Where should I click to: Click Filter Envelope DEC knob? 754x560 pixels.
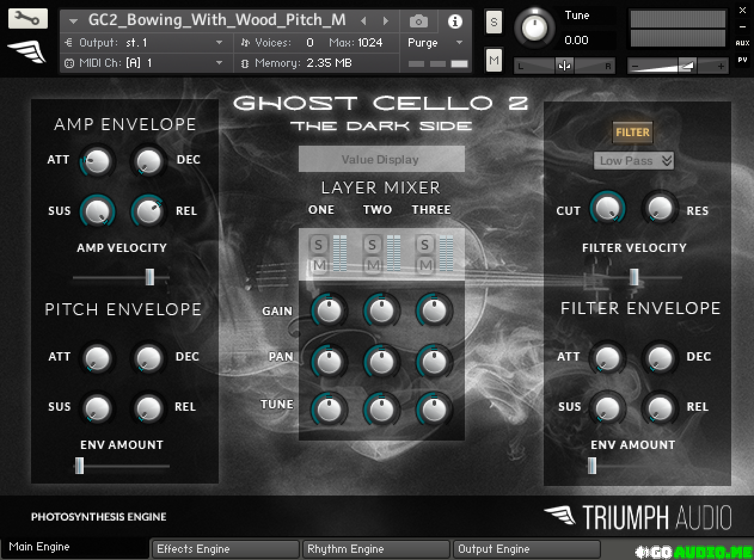point(660,358)
